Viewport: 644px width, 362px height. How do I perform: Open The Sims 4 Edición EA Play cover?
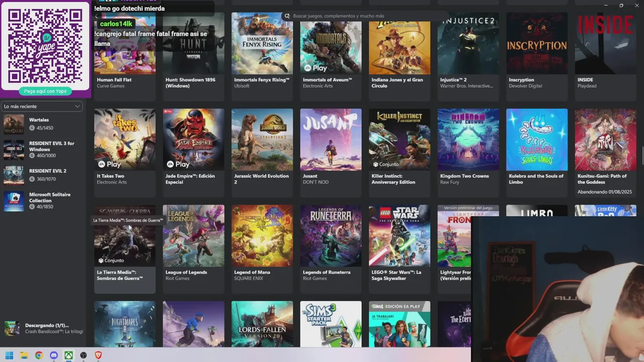[x=399, y=324]
